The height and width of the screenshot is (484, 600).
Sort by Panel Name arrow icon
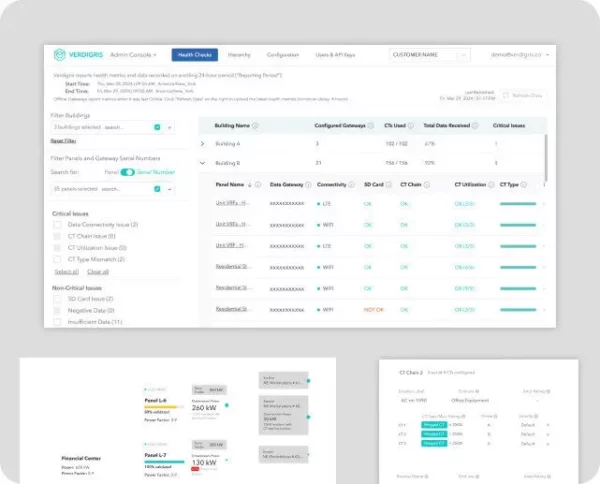pos(249,185)
